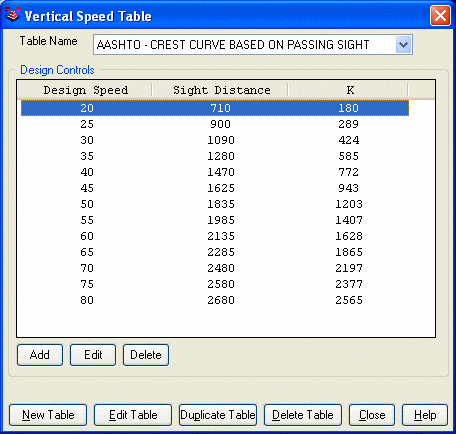Select the design speed 80 row

[x=215, y=300]
